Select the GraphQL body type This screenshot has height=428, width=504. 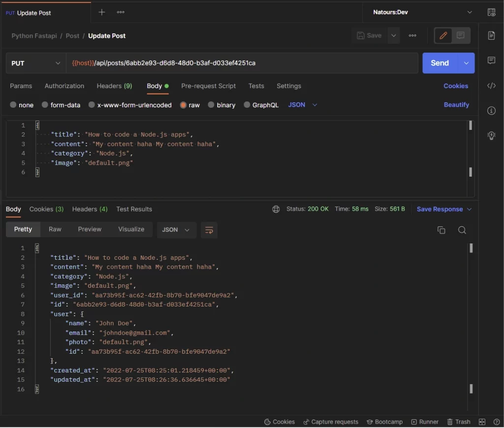pyautogui.click(x=261, y=105)
